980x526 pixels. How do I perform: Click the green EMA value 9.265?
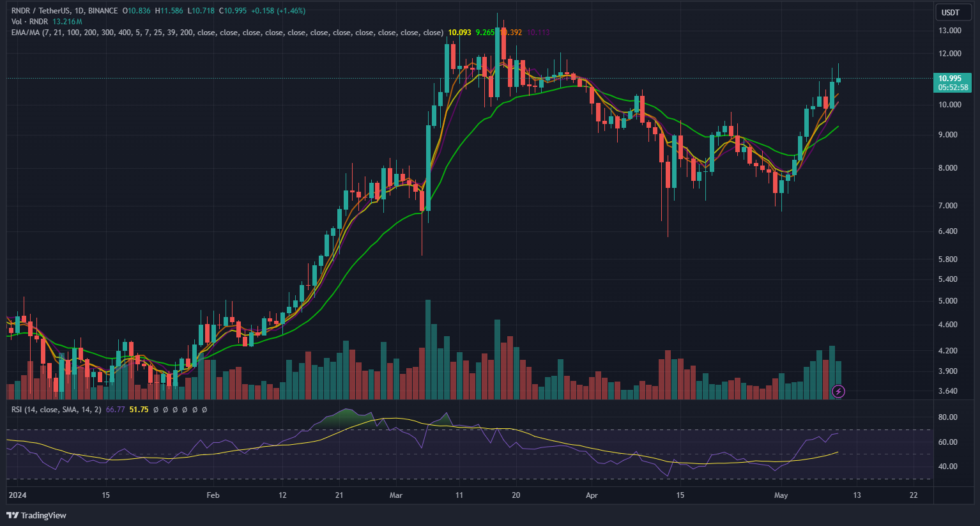pyautogui.click(x=485, y=33)
